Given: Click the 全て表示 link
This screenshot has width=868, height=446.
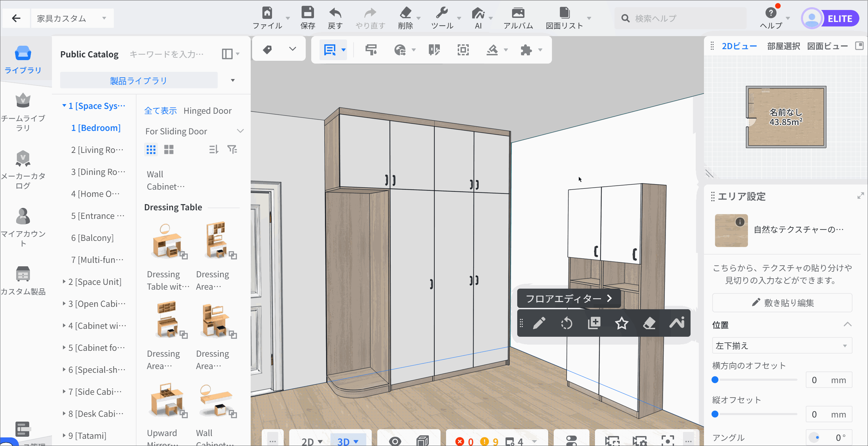Looking at the screenshot, I should click(x=160, y=111).
